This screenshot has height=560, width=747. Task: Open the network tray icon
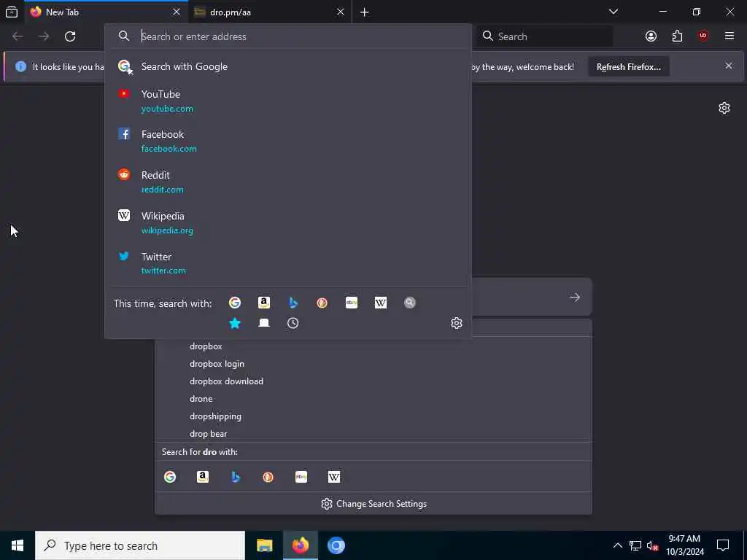pos(635,545)
